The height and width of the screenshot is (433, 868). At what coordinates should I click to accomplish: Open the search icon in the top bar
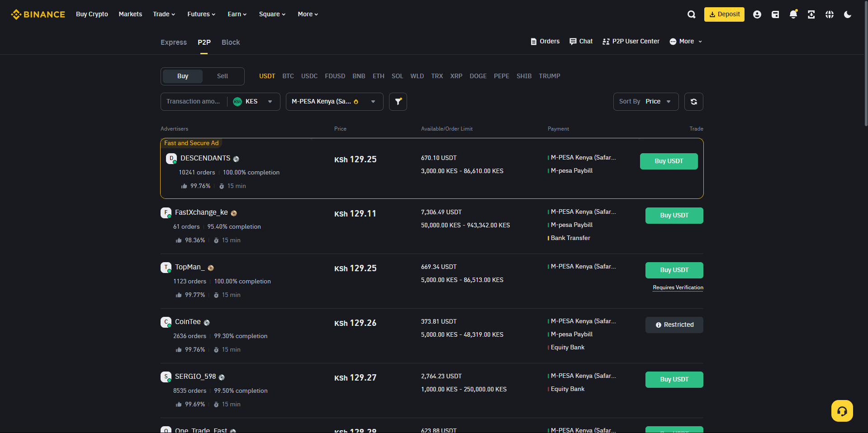691,14
